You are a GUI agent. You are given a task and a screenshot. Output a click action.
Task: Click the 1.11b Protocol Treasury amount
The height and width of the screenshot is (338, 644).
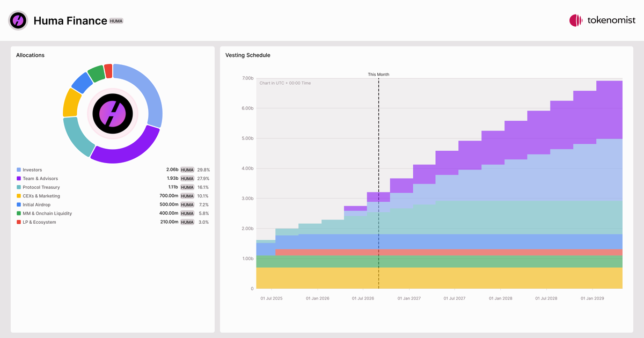point(173,187)
